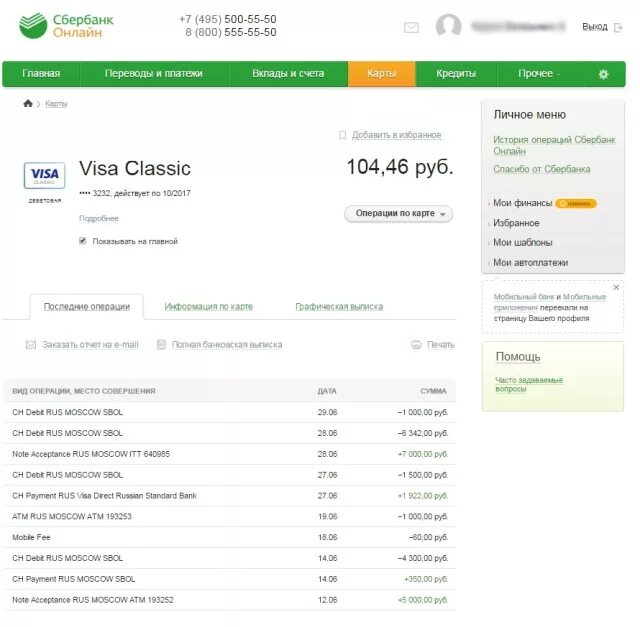This screenshot has width=640, height=627.
Task: Select CH Payment RUS MOSCOW SBOL row
Action: click(230, 579)
